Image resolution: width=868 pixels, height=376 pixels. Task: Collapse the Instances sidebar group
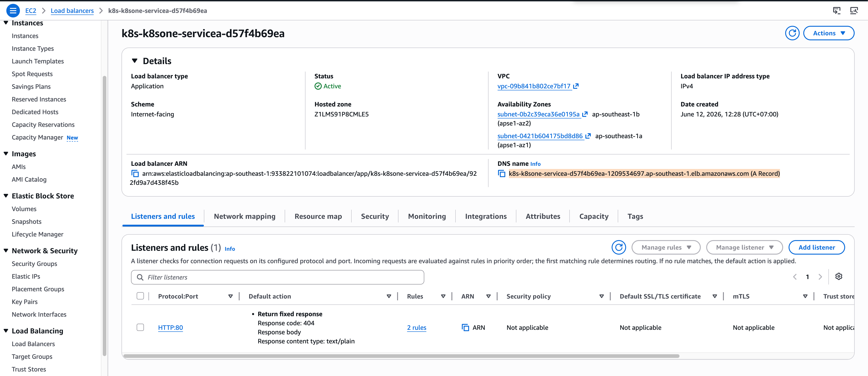click(6, 23)
